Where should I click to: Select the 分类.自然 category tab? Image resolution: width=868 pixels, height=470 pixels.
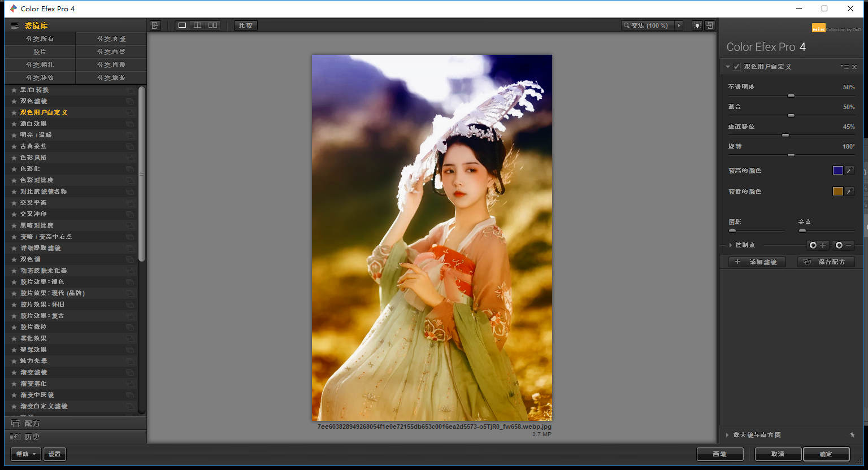pyautogui.click(x=111, y=52)
